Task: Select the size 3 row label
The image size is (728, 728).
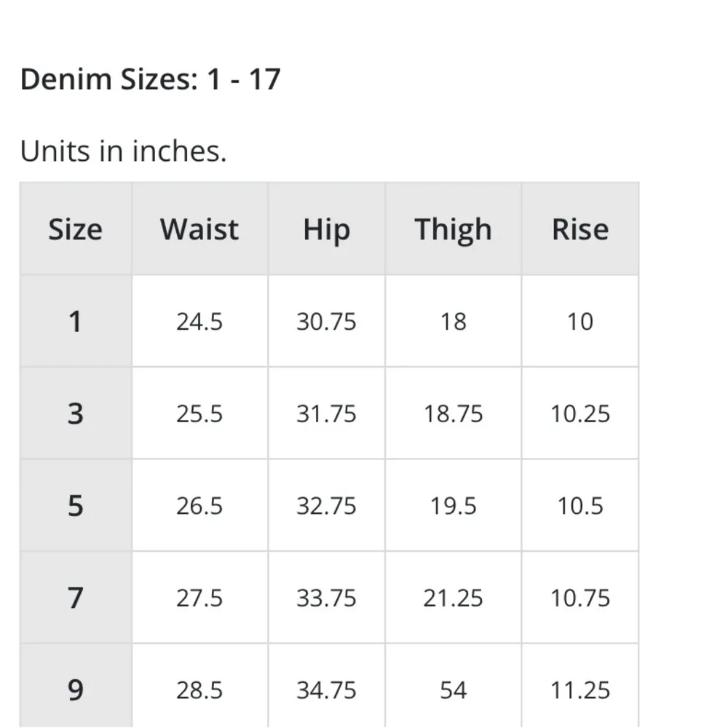Action: coord(75,414)
